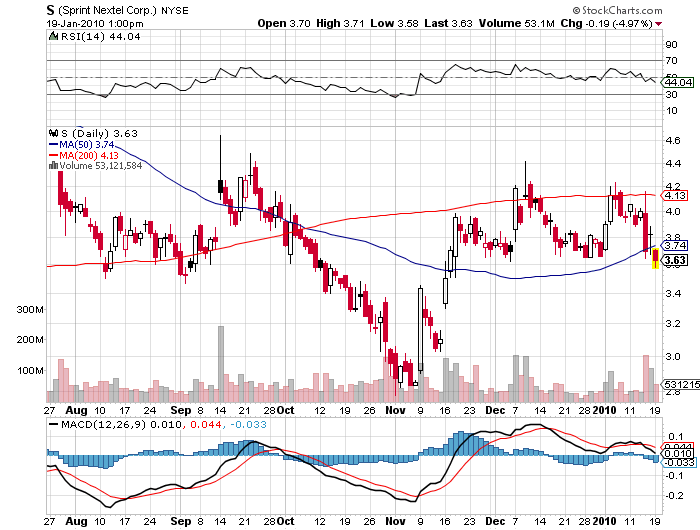Click the 100M volume axis label

pos(30,371)
